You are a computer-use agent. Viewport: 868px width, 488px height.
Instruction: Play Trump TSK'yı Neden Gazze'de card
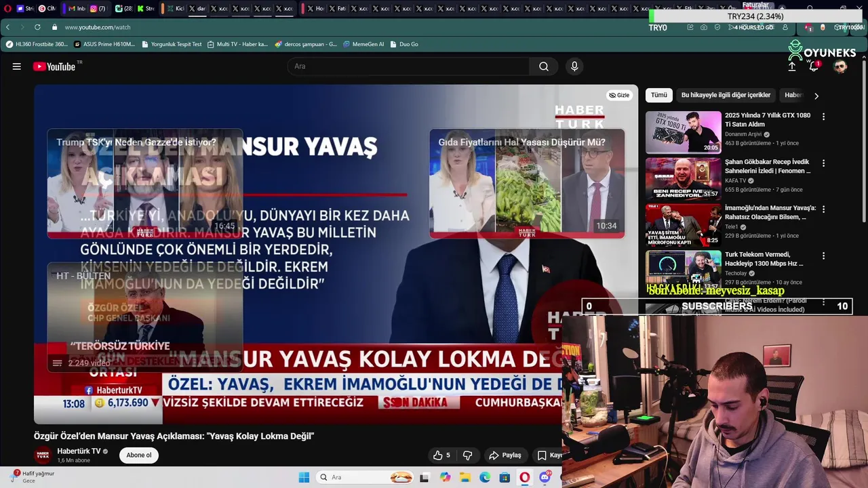click(x=145, y=184)
